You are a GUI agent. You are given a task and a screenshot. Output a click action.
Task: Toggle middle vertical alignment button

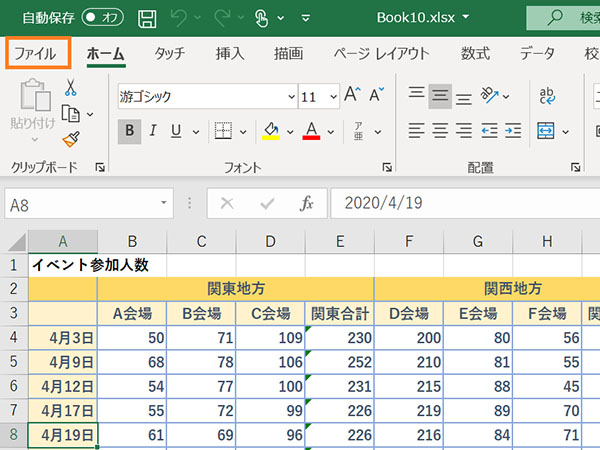pyautogui.click(x=440, y=96)
